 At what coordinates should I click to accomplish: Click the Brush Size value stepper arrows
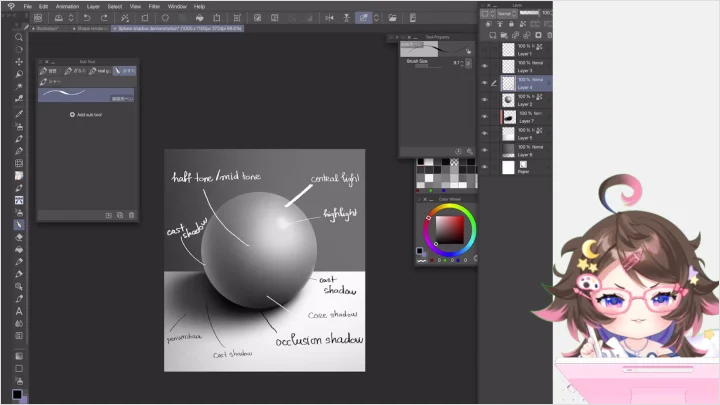[462, 63]
